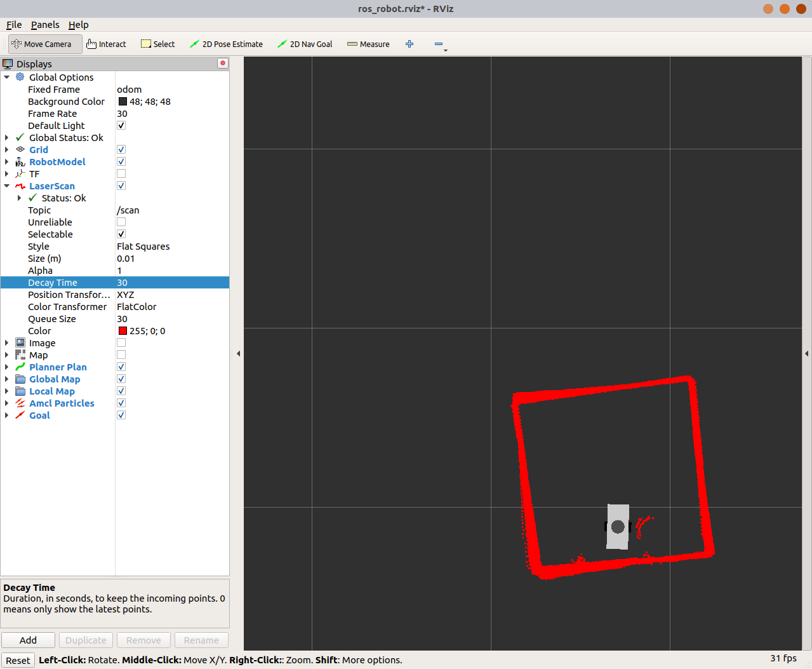The width and height of the screenshot is (812, 669).
Task: Click the Duplicate button
Action: (86, 640)
